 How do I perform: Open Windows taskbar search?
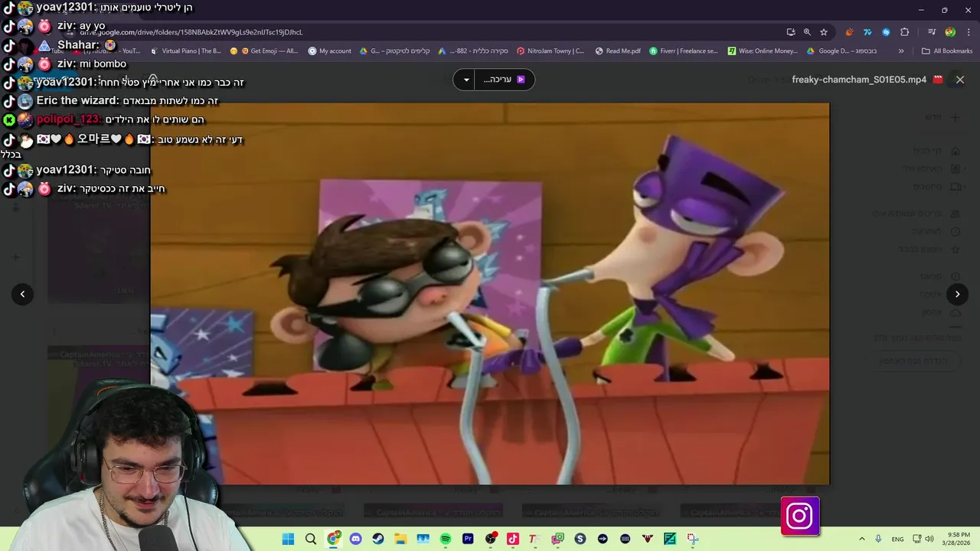coord(311,539)
